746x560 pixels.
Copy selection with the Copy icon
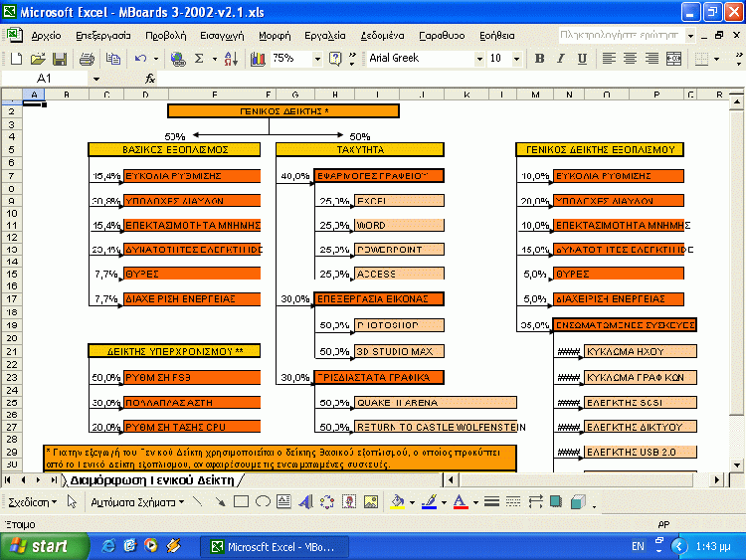coord(112,59)
